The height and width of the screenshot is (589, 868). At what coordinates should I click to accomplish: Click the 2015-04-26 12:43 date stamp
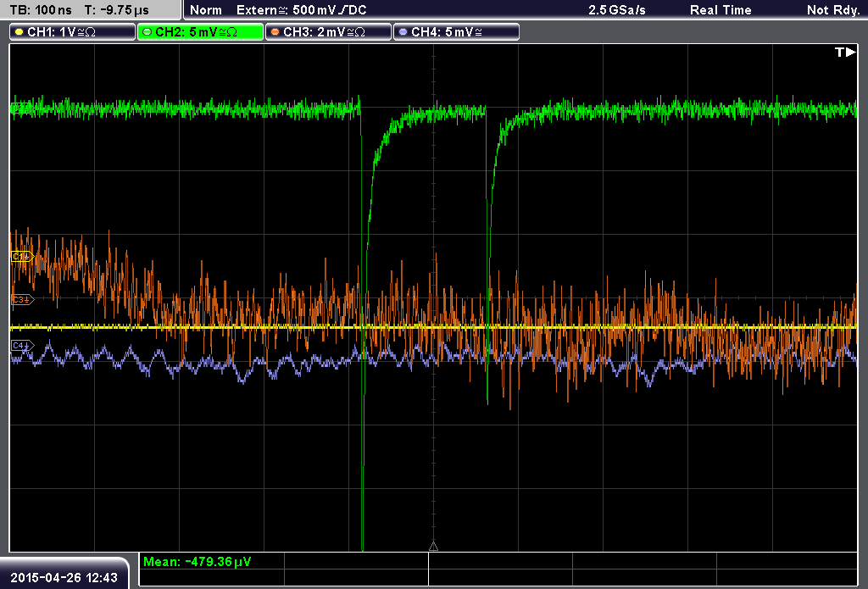(x=64, y=577)
